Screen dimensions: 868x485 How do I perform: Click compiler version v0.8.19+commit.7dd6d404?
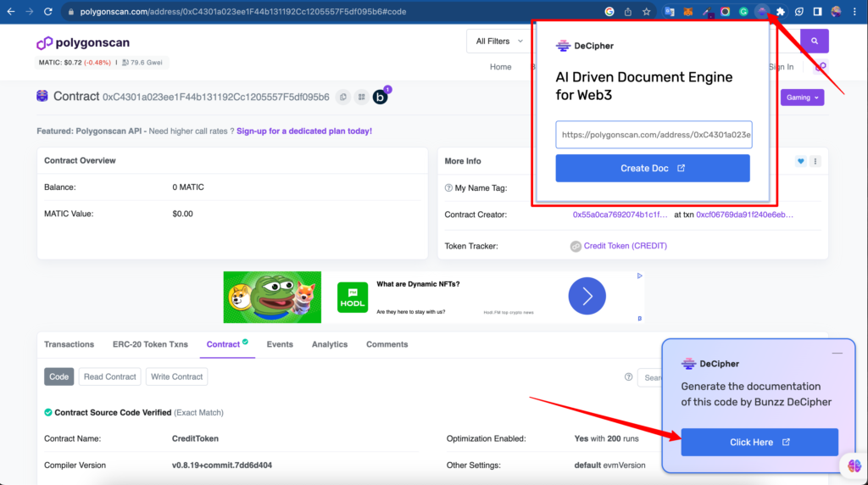(221, 465)
